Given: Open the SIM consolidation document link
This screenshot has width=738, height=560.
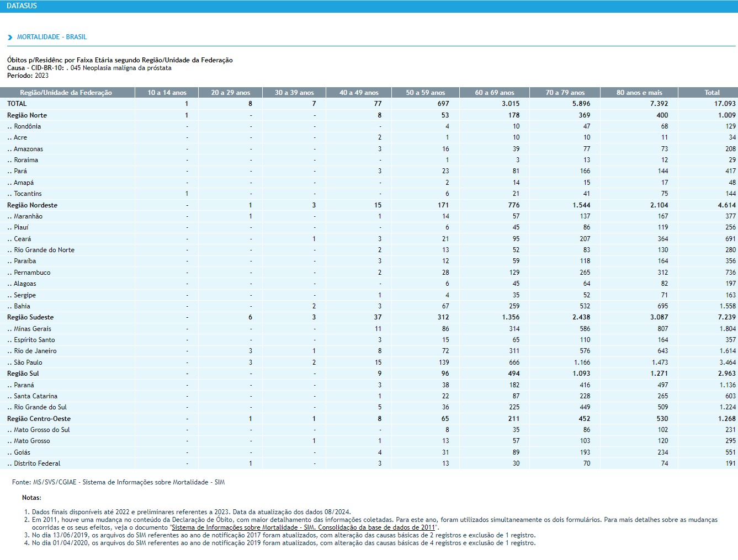Looking at the screenshot, I should [x=303, y=527].
